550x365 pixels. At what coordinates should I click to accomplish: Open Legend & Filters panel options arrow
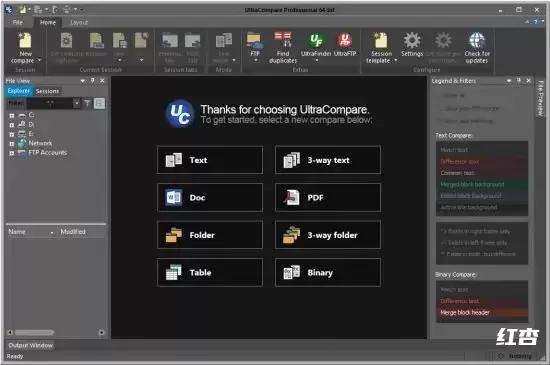[509, 81]
